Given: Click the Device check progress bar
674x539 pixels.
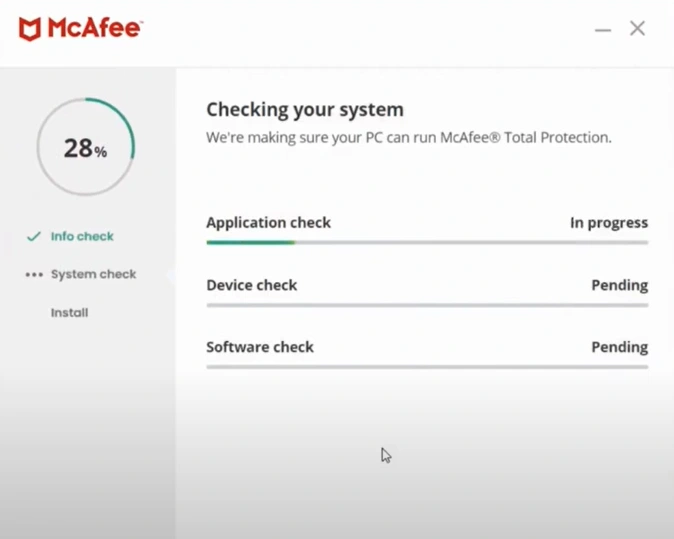Looking at the screenshot, I should point(427,305).
